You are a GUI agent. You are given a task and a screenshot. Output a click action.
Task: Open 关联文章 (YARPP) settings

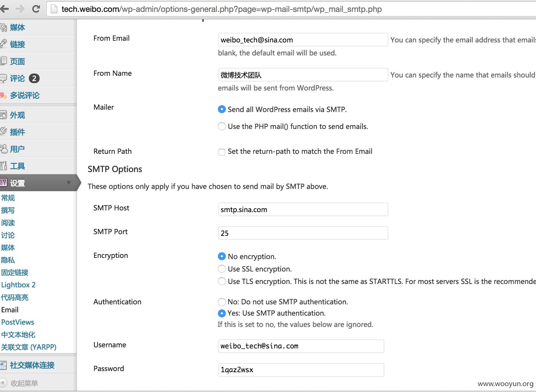[29, 347]
